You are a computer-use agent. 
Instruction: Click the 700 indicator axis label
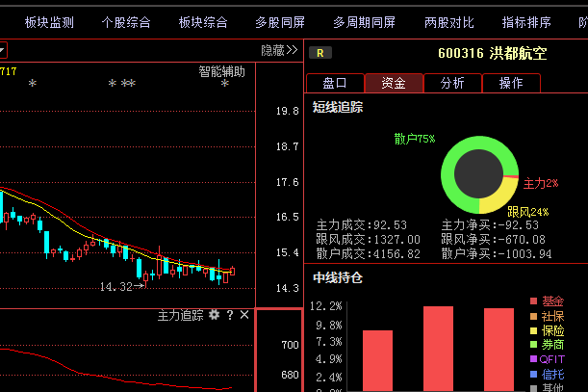290,345
